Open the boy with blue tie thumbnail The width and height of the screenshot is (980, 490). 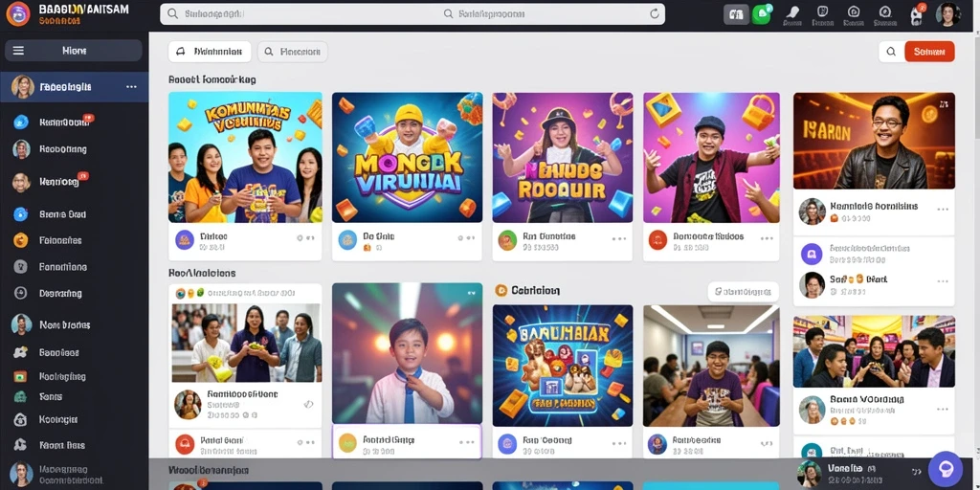coord(407,354)
